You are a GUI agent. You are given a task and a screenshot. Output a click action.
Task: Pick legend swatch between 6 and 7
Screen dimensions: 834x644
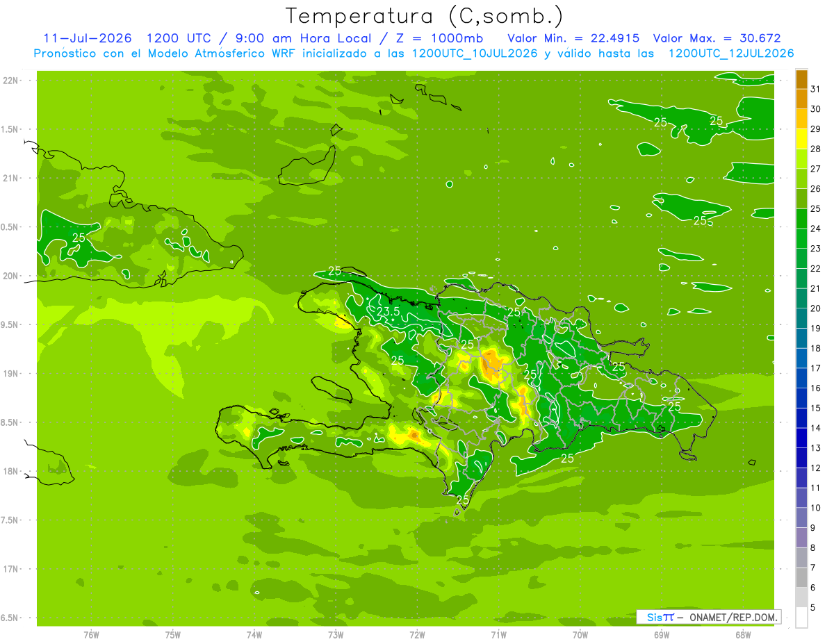[801, 577]
